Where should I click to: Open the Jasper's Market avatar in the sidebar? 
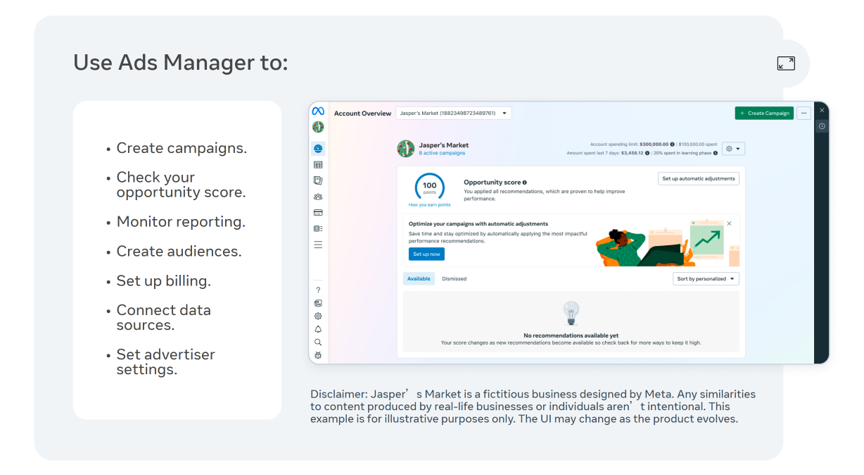(x=318, y=127)
